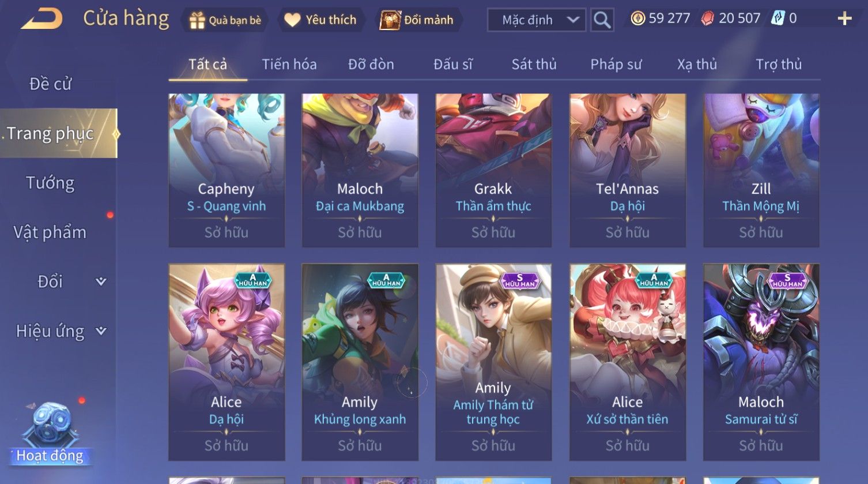This screenshot has width=868, height=484.
Task: Select Vật phẩm in the sidebar
Action: click(51, 232)
